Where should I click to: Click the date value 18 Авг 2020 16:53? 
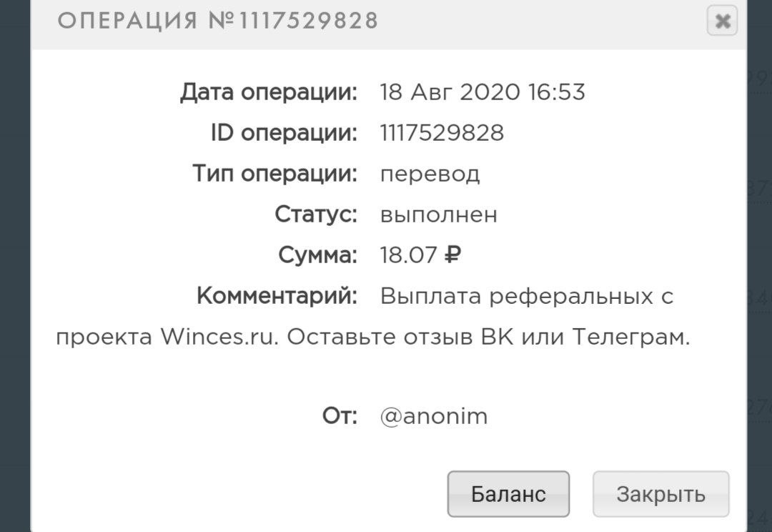pos(482,92)
